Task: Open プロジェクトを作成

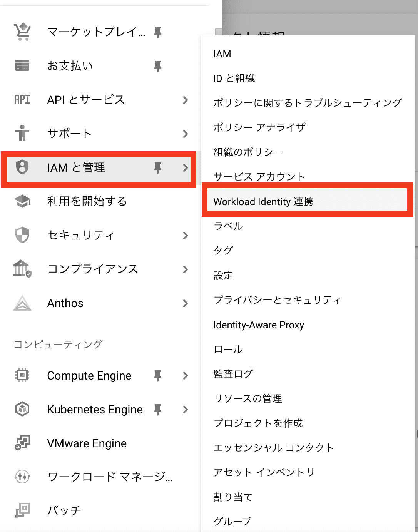Action: point(258,423)
